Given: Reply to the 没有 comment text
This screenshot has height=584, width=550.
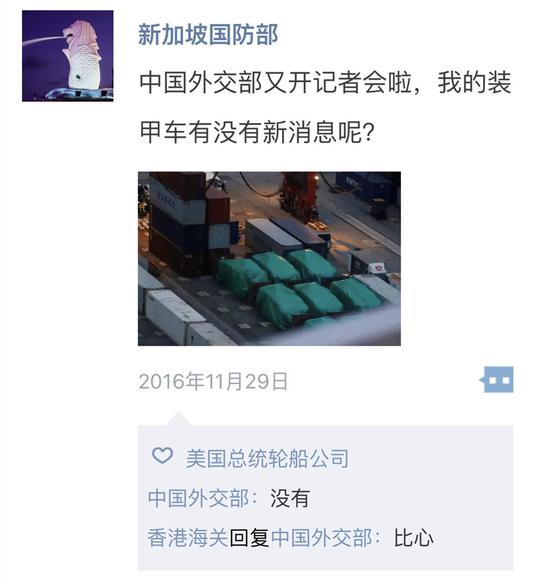Looking at the screenshot, I should point(290,498).
